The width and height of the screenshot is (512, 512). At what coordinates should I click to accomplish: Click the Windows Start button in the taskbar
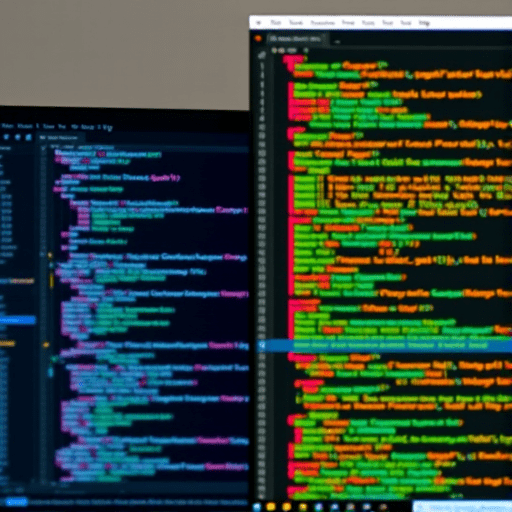(x=257, y=507)
